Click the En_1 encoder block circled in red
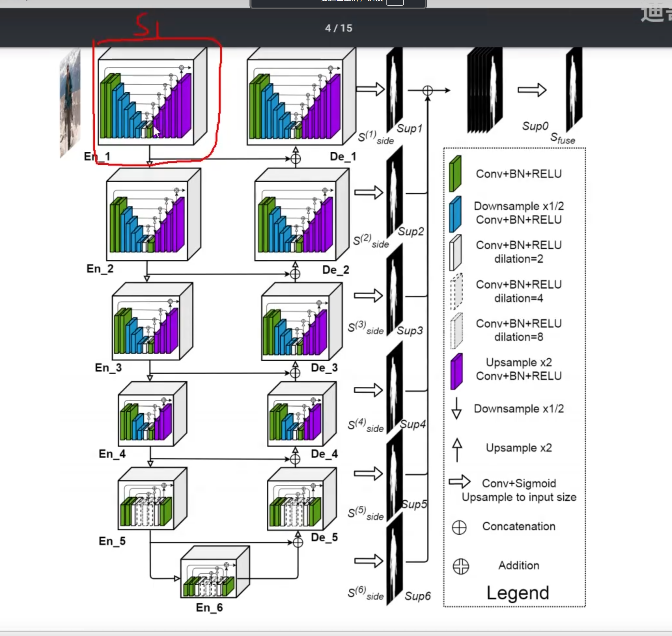 tap(149, 100)
